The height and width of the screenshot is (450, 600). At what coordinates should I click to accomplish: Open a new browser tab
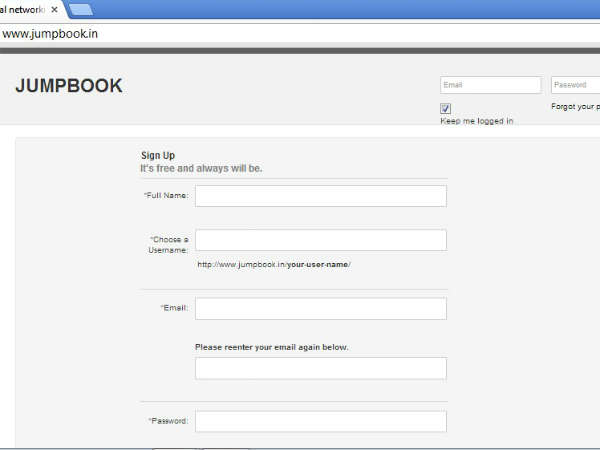pyautogui.click(x=81, y=10)
